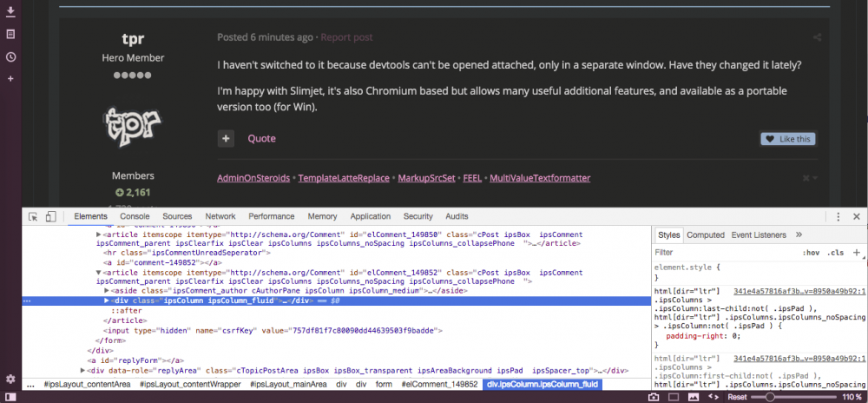Toggle the side panel icon in status bar
The width and height of the screenshot is (868, 403).
pyautogui.click(x=10, y=397)
